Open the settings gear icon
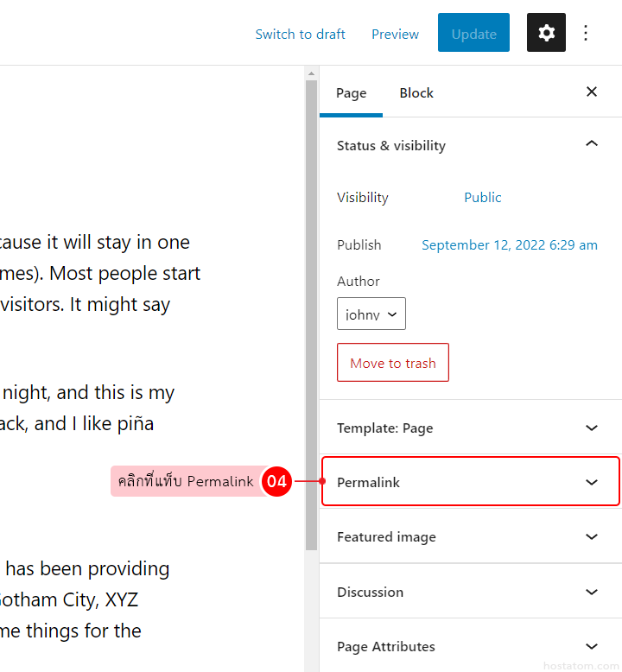This screenshot has height=672, width=622. (546, 33)
